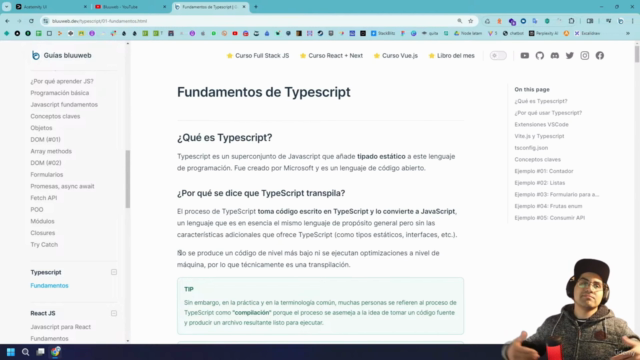Open the Node latam bookmark
The height and width of the screenshot is (360, 640).
point(468,33)
